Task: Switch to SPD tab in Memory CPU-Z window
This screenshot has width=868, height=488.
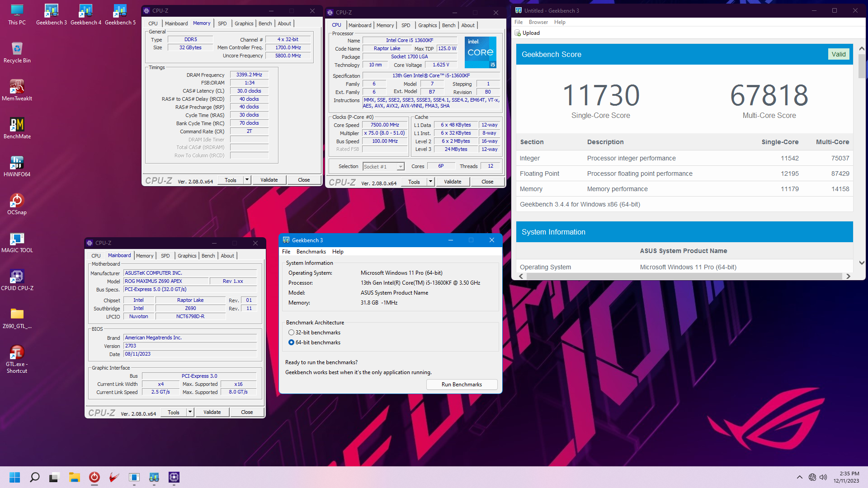Action: (222, 23)
